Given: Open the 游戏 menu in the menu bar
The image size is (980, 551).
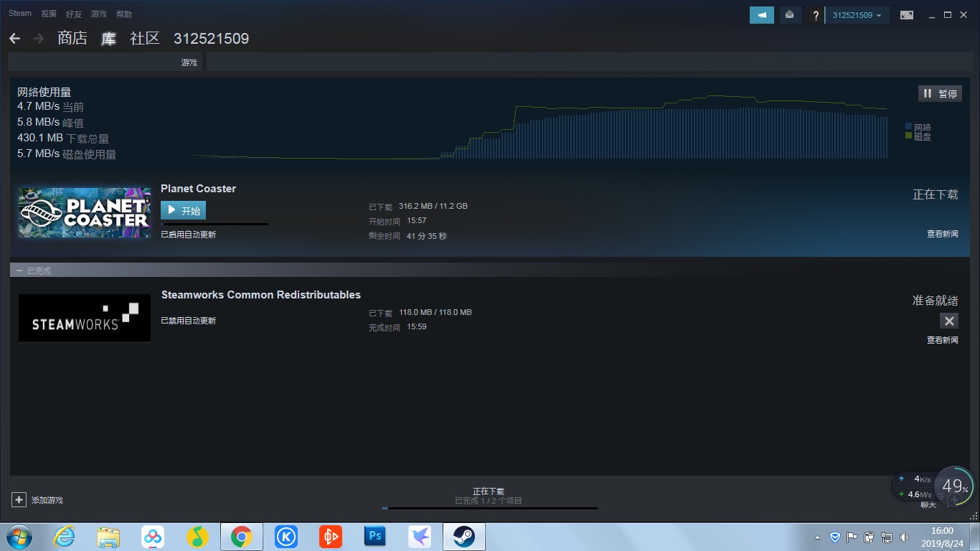Looking at the screenshot, I should [x=99, y=14].
